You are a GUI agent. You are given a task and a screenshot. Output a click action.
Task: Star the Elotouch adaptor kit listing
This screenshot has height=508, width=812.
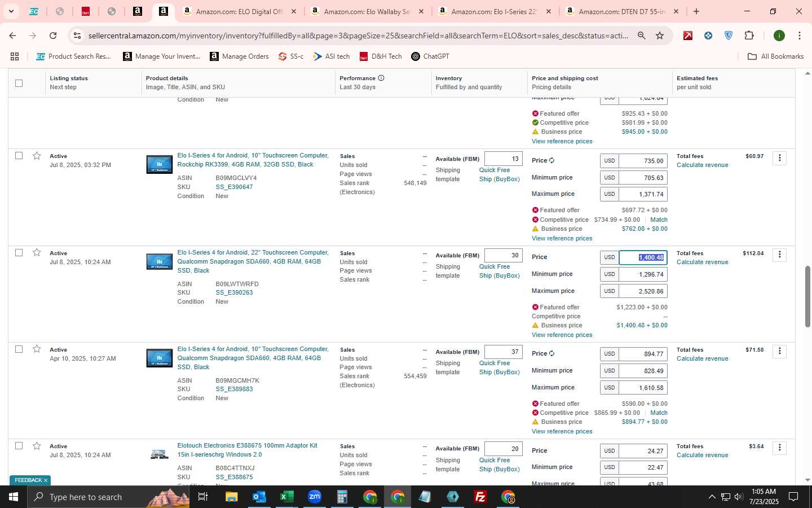pyautogui.click(x=37, y=446)
